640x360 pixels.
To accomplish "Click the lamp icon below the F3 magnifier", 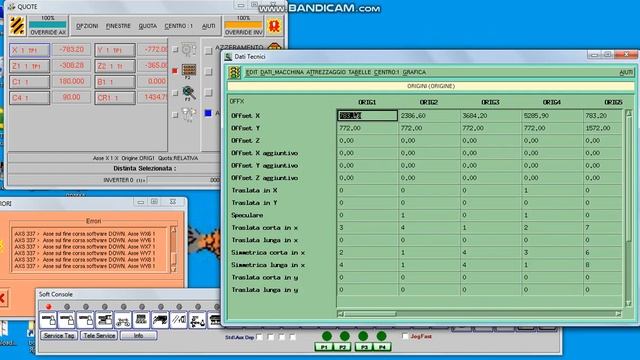I will coord(189,114).
